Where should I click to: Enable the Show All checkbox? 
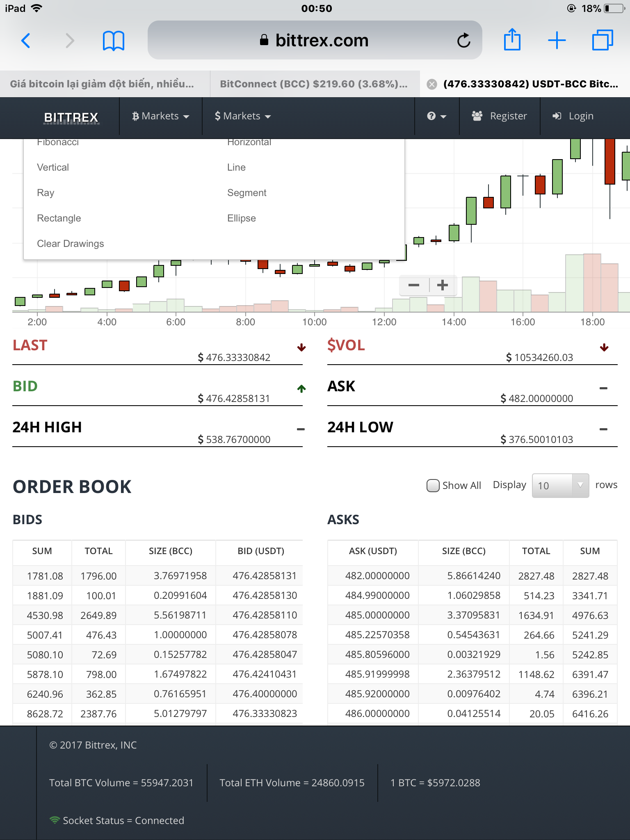point(433,486)
